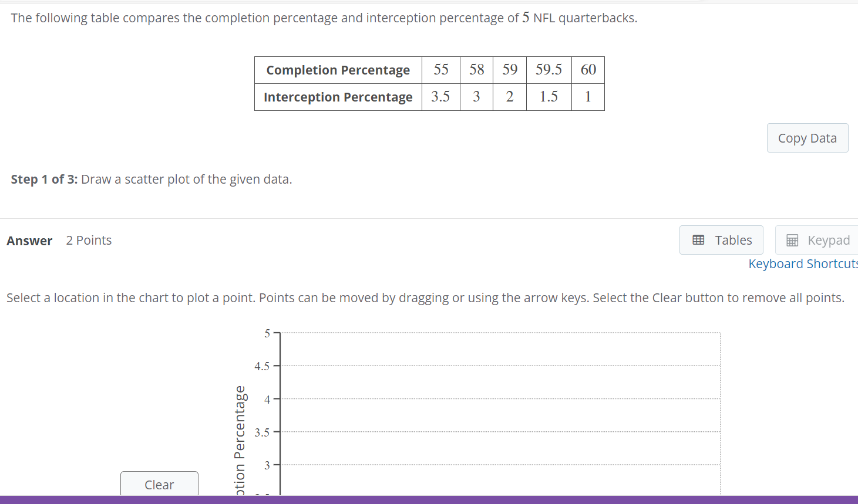Click the chart area to place a point
Image resolution: width=858 pixels, height=504 pixels.
pyautogui.click(x=499, y=411)
